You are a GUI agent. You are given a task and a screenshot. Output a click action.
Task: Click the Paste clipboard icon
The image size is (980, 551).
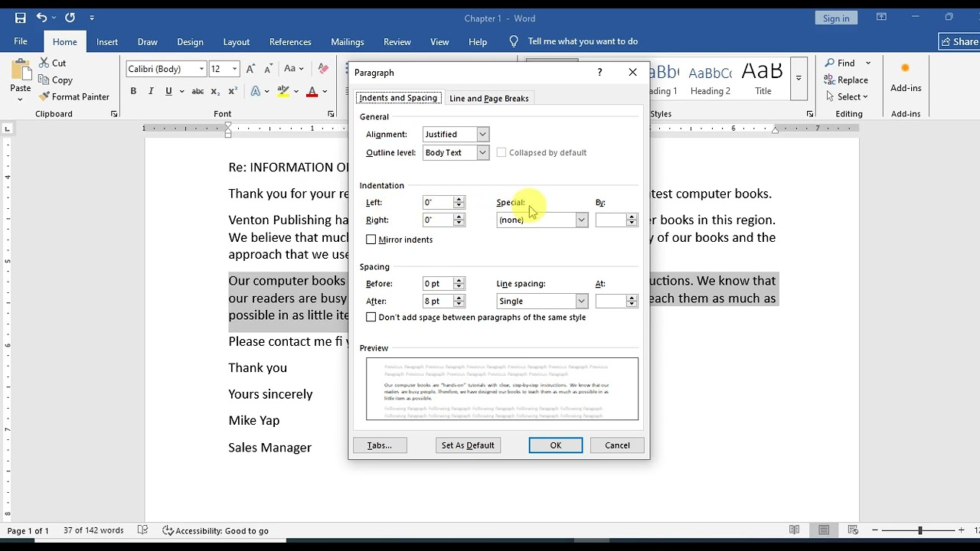tap(21, 70)
